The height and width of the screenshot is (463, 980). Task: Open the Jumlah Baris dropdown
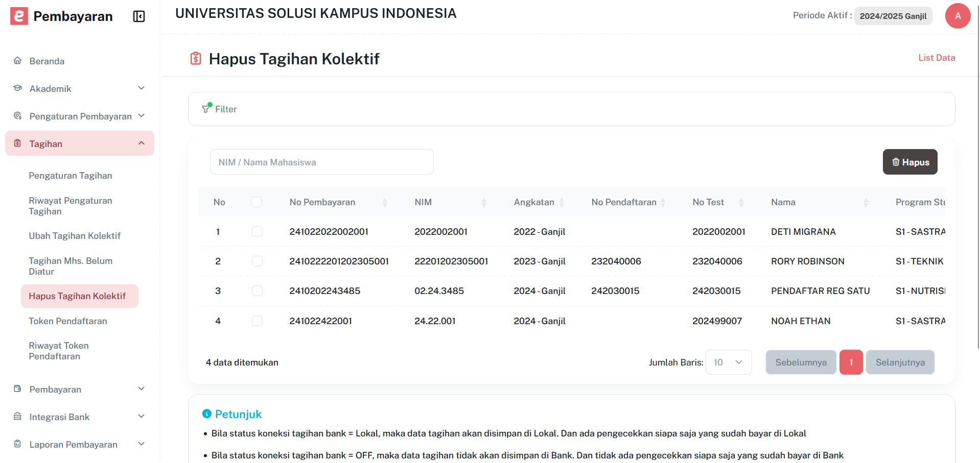729,362
